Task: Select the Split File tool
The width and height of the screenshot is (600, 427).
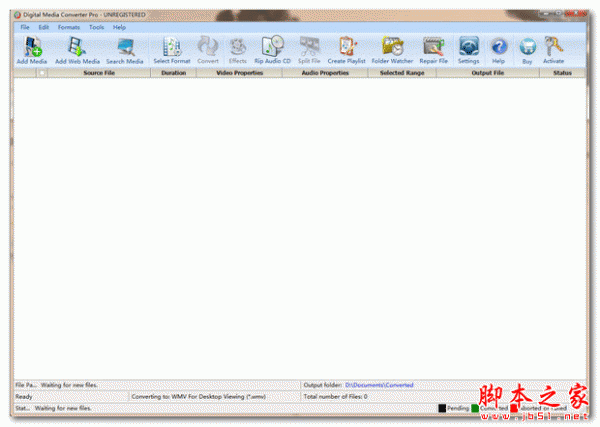Action: tap(309, 50)
